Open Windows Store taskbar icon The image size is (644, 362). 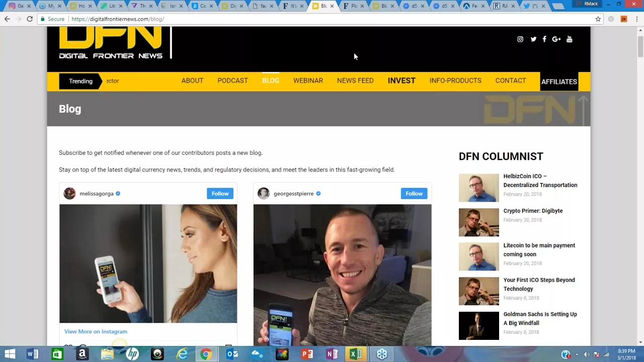[57, 354]
